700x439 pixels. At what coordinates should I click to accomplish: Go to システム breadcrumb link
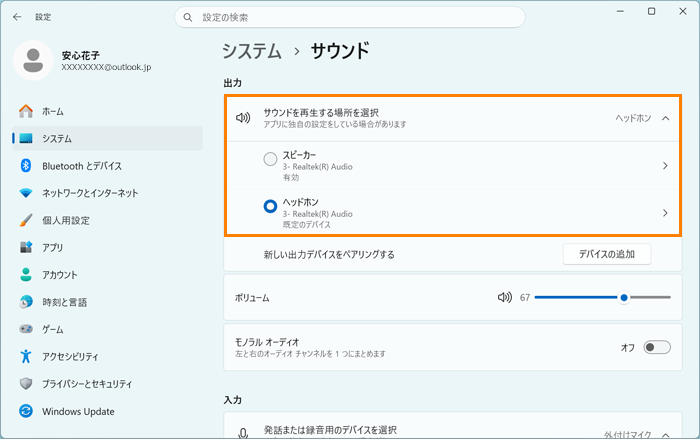tap(252, 51)
